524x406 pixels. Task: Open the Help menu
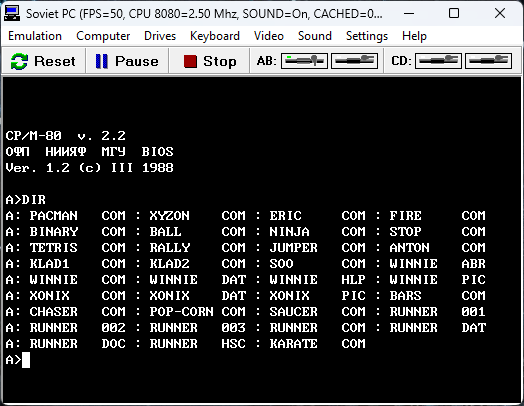point(414,36)
